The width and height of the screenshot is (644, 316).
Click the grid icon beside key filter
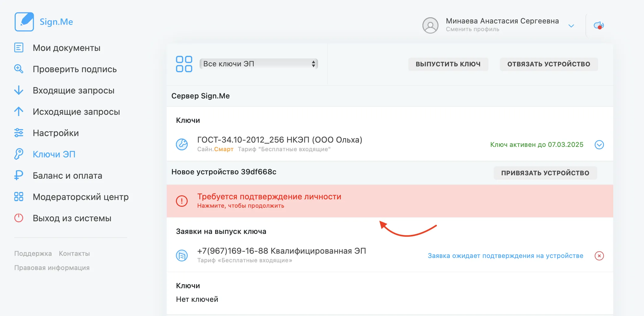184,64
